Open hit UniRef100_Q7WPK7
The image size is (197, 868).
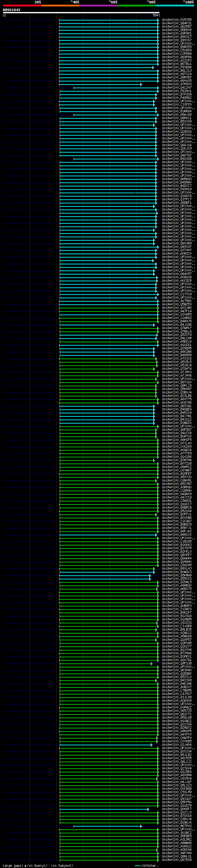[177, 328]
